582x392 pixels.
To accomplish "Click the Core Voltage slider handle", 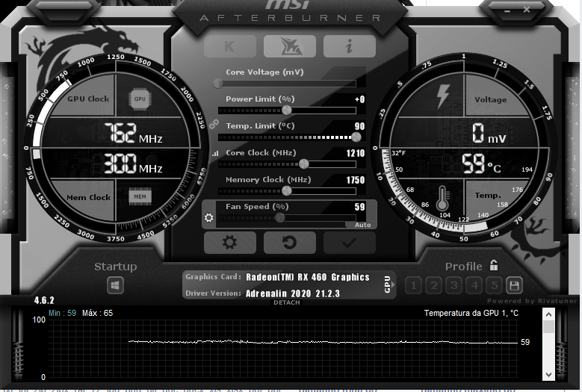I will click(218, 84).
